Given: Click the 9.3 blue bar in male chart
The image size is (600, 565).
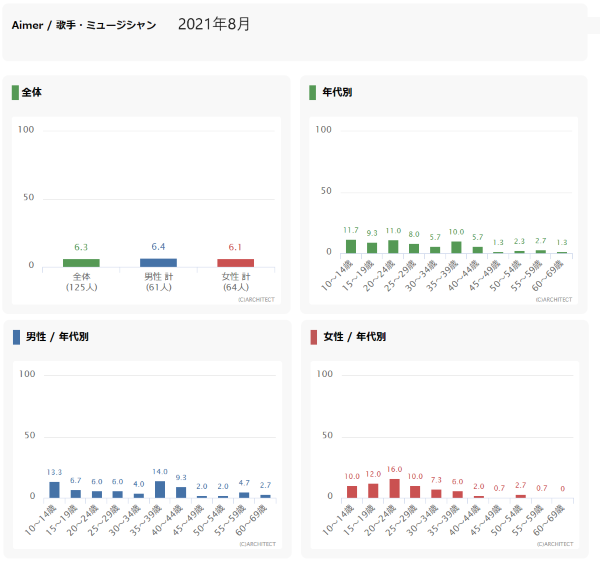Looking at the screenshot, I should 181,492.
